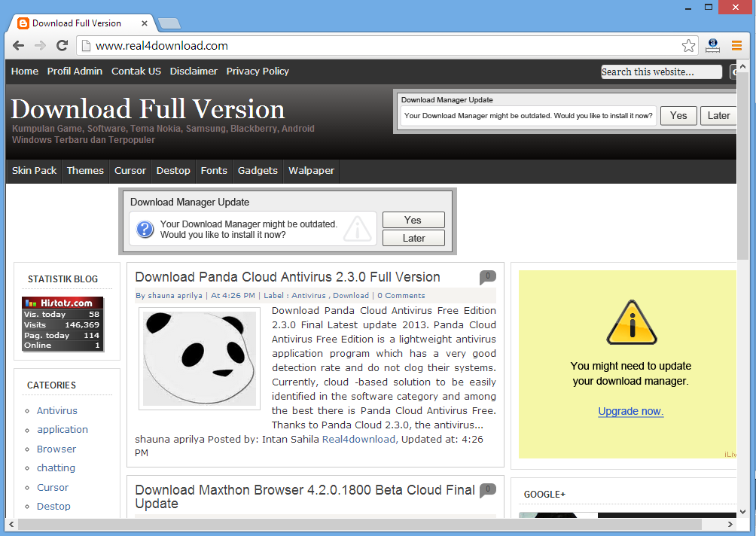Click the Download Full Version site title

tap(148, 109)
